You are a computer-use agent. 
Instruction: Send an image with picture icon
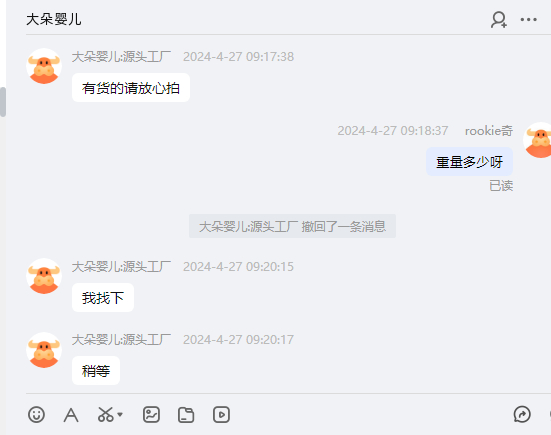(151, 415)
